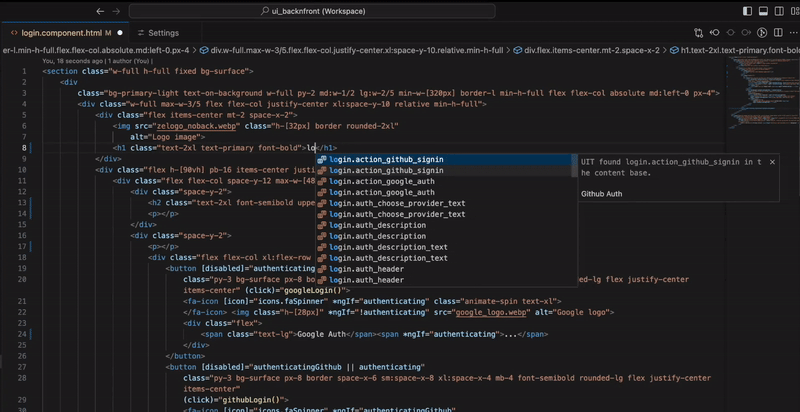Open changes with the compare icon

coord(698,33)
